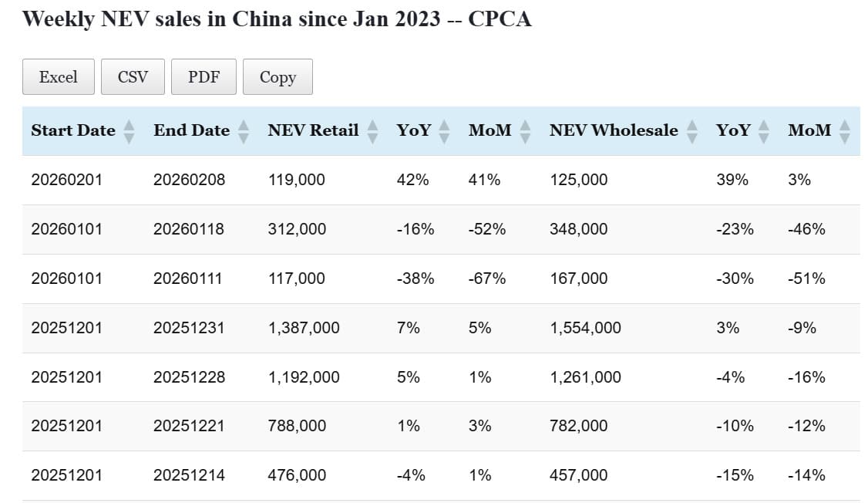The width and height of the screenshot is (868, 503).
Task: Click sort arrows beside NEV Retail
Action: click(x=372, y=131)
